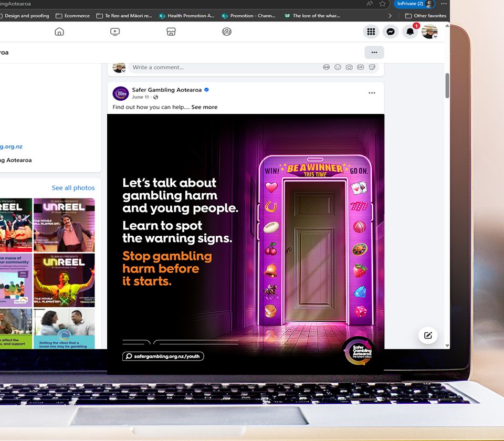This screenshot has width=504, height=441.
Task: Expand the post with See more
Action: [204, 107]
